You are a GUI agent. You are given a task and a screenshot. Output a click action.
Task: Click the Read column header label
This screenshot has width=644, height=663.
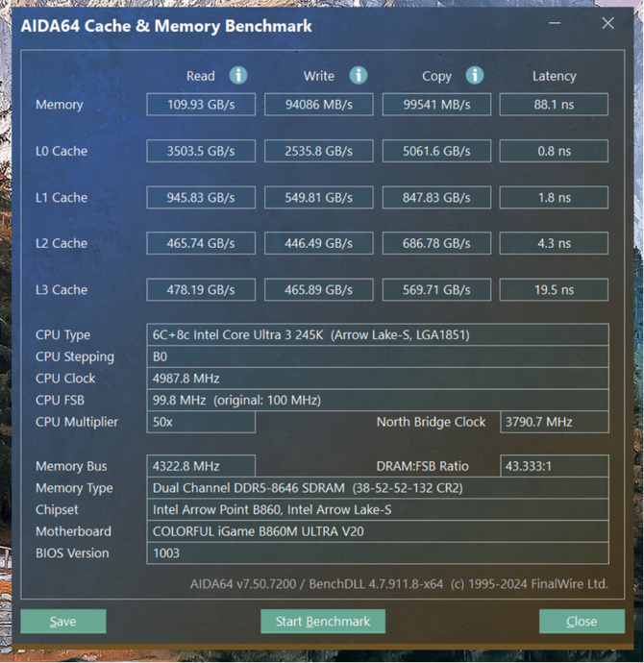(x=201, y=76)
